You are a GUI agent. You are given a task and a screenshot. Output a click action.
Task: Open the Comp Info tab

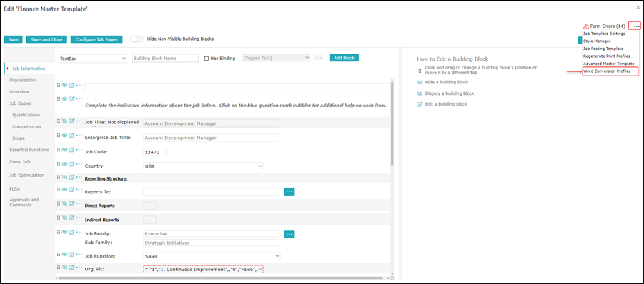(x=21, y=161)
